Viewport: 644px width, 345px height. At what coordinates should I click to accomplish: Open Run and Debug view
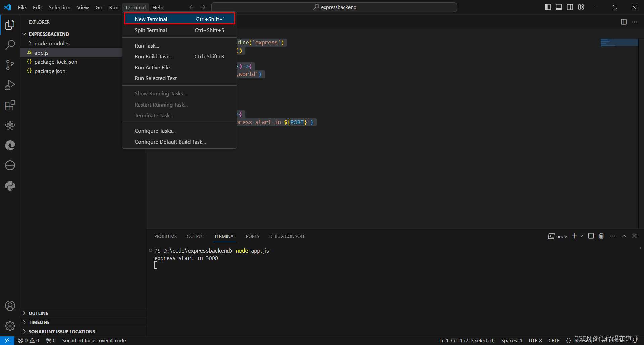coord(10,85)
